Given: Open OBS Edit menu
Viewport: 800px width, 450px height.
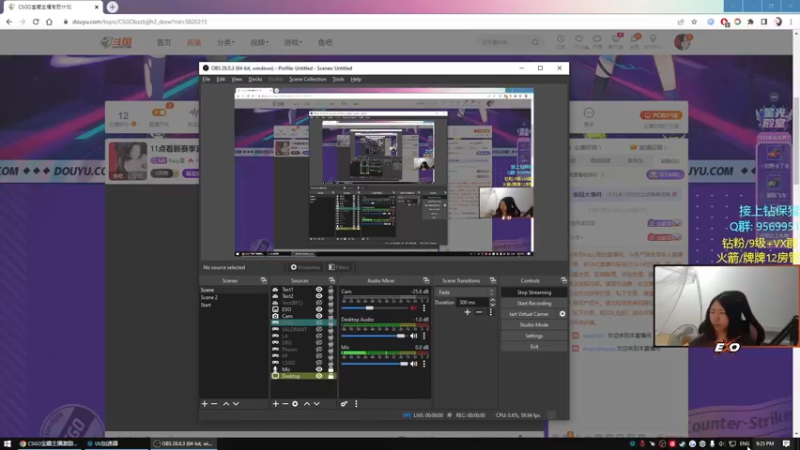Looking at the screenshot, I should [x=220, y=79].
